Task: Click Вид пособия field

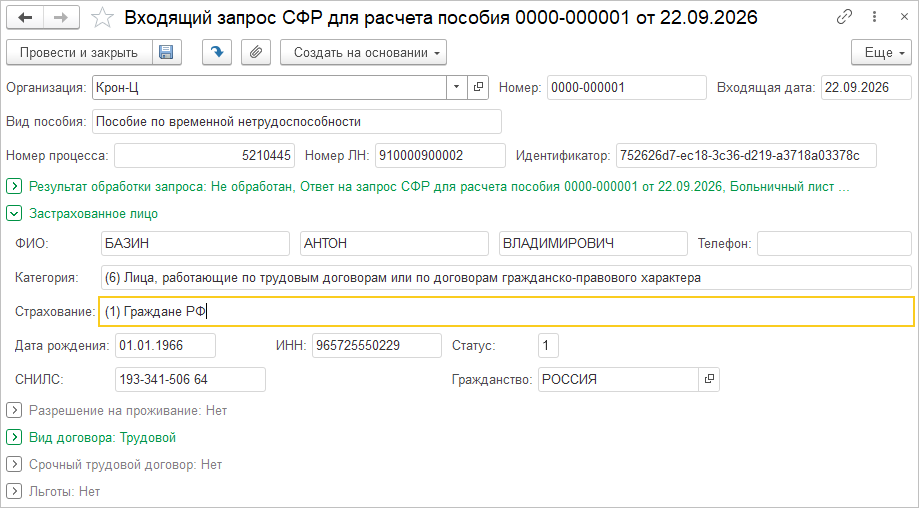Action: (297, 121)
